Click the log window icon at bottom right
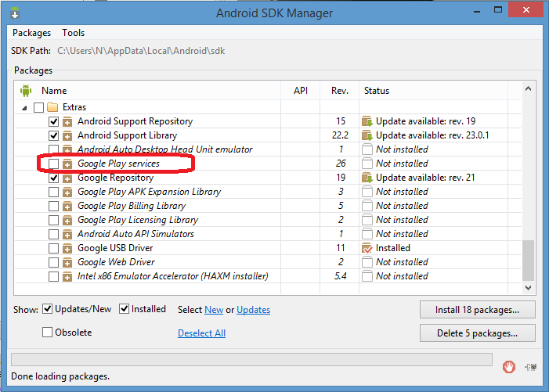The width and height of the screenshot is (549, 392). pos(532,365)
